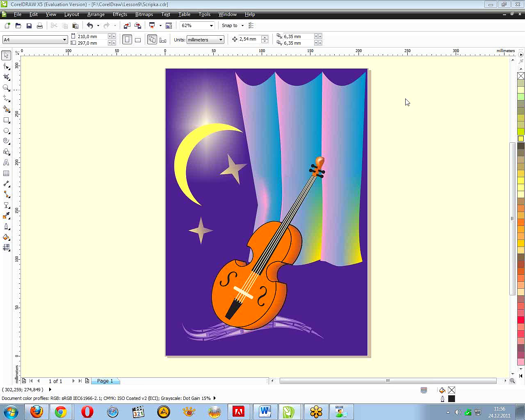Select the Interactive Mesh Fill tool
Viewport: 525px width, 420px height.
click(6, 247)
